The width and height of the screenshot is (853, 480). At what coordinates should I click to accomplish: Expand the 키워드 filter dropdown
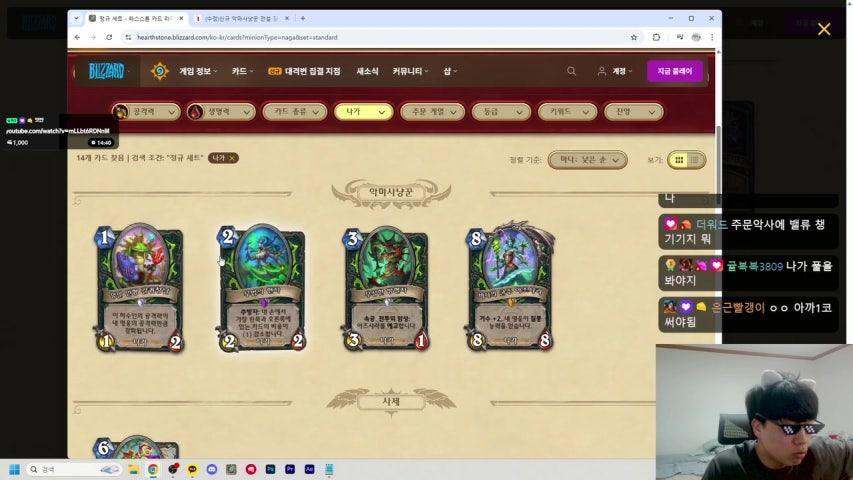[567, 112]
